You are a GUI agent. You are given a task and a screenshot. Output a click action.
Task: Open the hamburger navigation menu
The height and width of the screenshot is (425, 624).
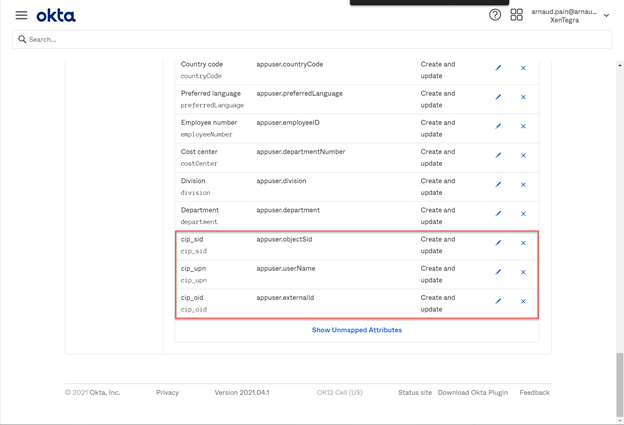click(x=21, y=16)
